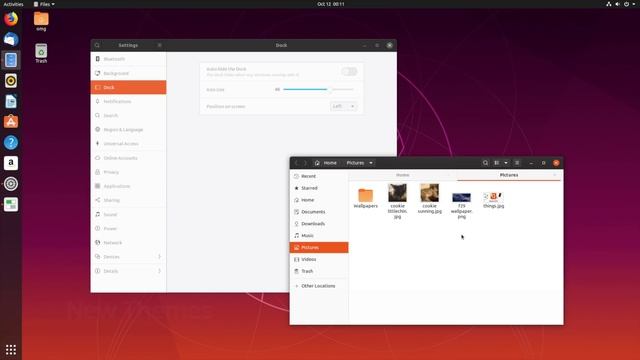The image size is (640, 360).
Task: Adjust the dock icon size slider
Action: (318, 89)
